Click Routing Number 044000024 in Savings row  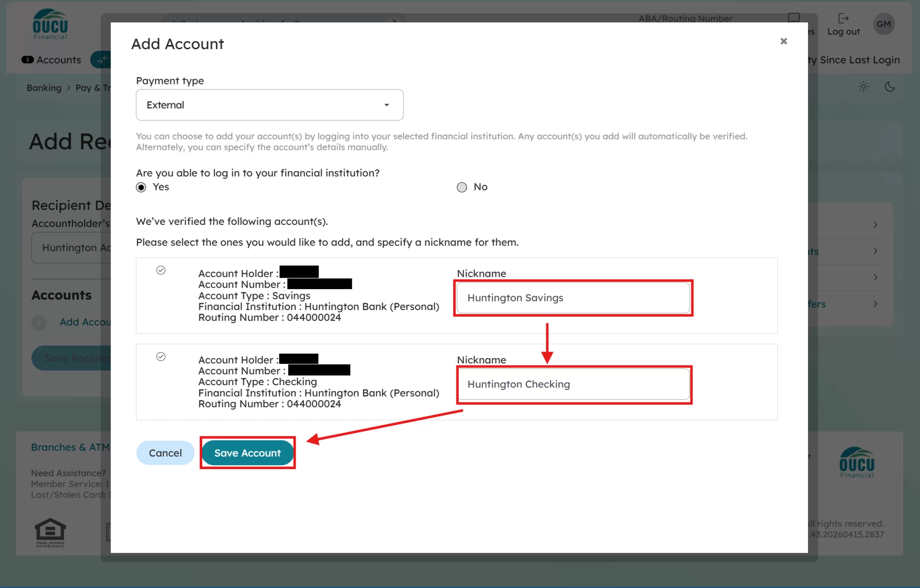[269, 317]
